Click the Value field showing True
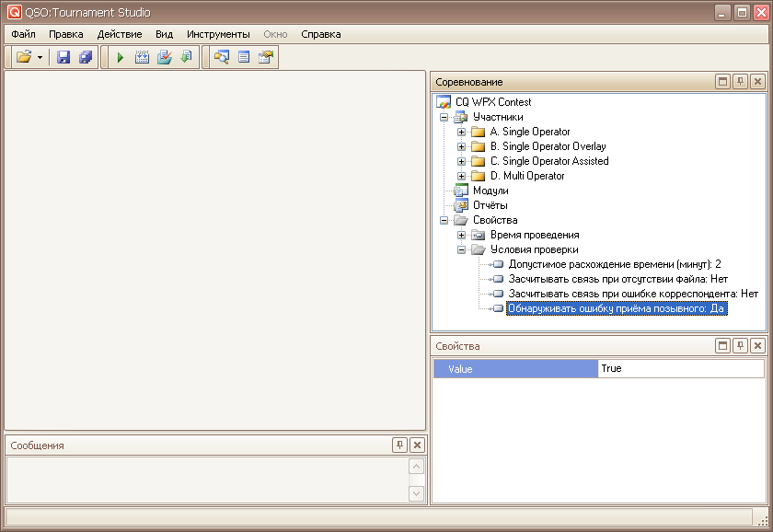 [x=680, y=368]
